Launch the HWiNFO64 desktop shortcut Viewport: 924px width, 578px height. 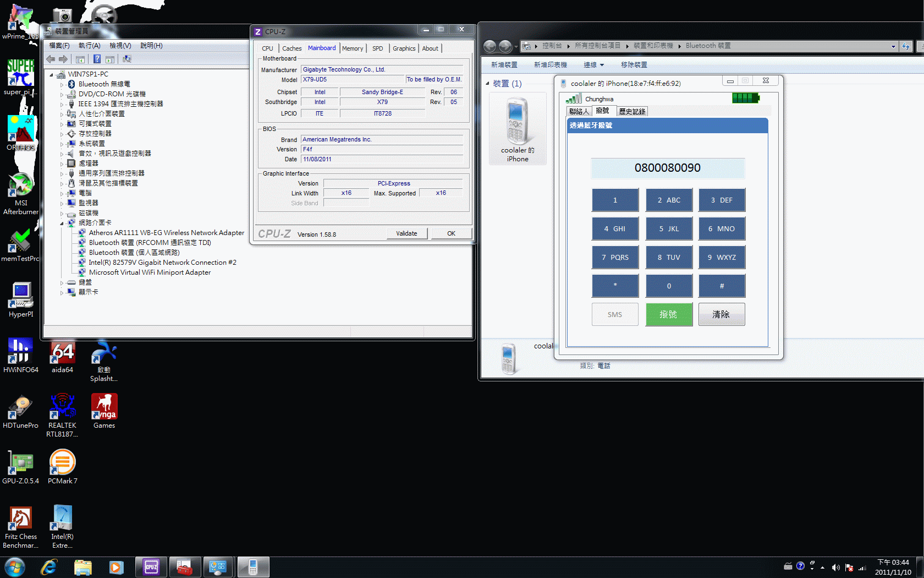pos(20,356)
